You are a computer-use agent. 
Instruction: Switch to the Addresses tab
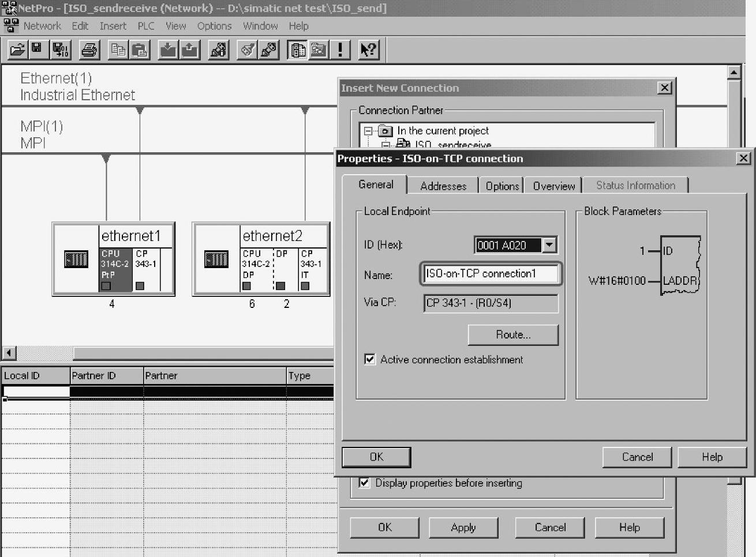point(443,186)
